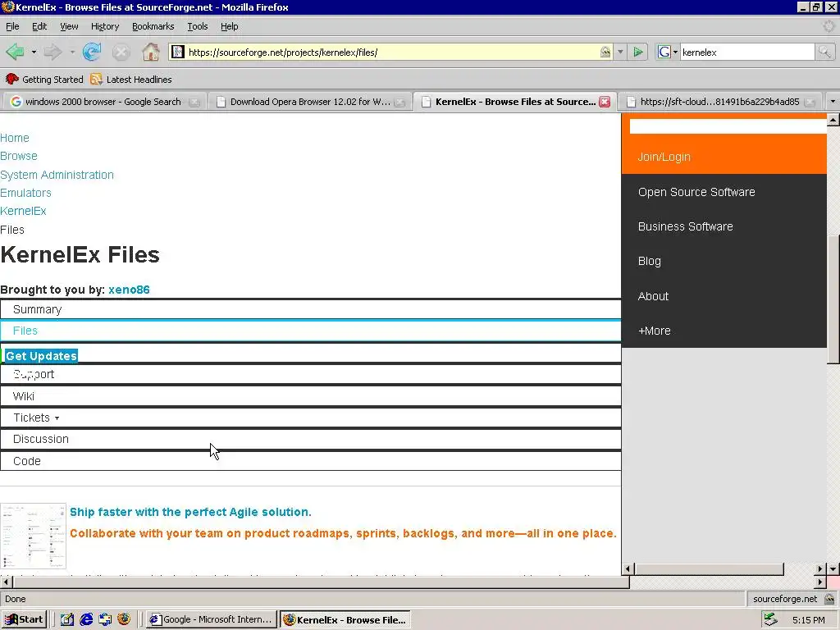Click the status bar security lock icon
The image size is (840, 630).
tap(829, 599)
